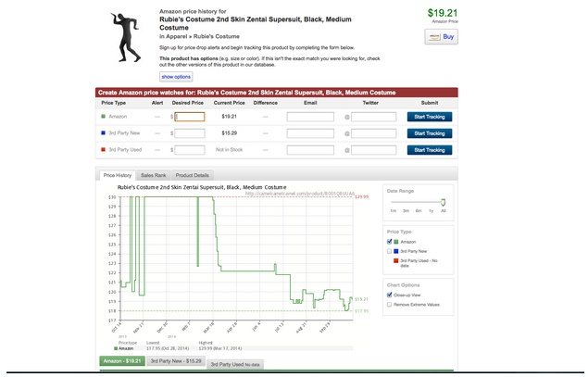Viewport: 588px width, 377px height.
Task: Follow the Apparel category link
Action: (x=176, y=36)
